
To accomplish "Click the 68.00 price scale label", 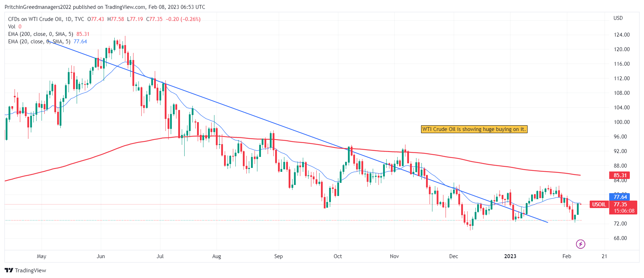I will pos(620,238).
